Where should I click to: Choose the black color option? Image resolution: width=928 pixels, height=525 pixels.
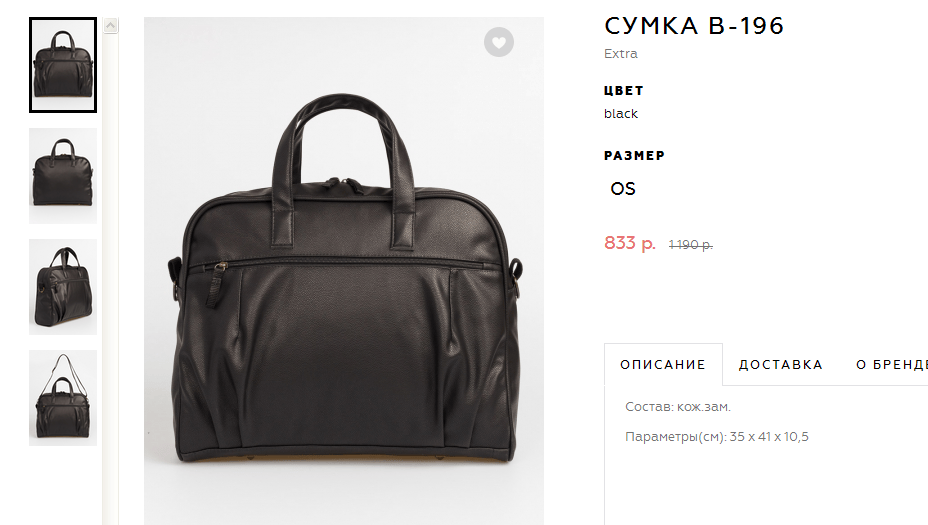point(620,114)
